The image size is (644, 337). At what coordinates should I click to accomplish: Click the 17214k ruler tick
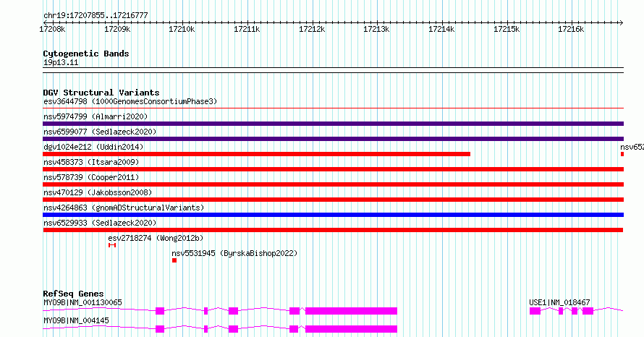pos(441,29)
